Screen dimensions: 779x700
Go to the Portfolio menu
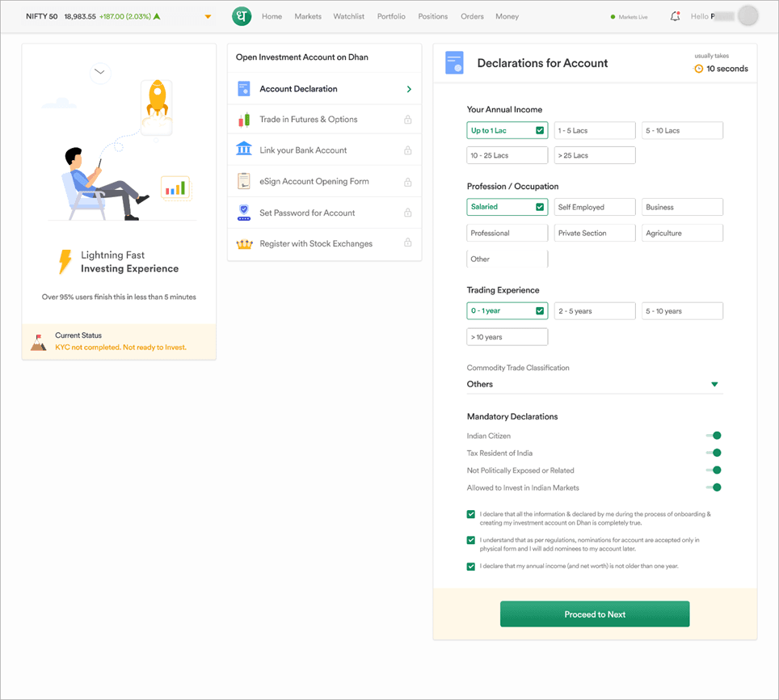[x=391, y=16]
